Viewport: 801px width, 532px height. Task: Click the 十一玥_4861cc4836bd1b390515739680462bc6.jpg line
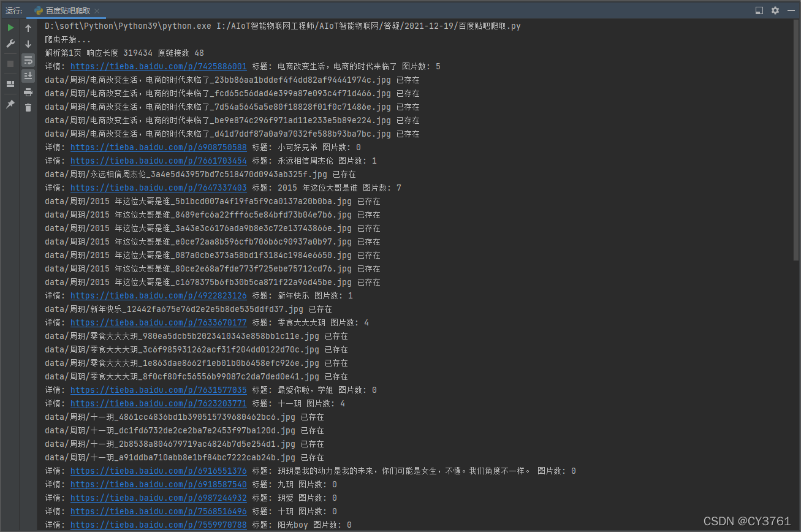(x=184, y=417)
